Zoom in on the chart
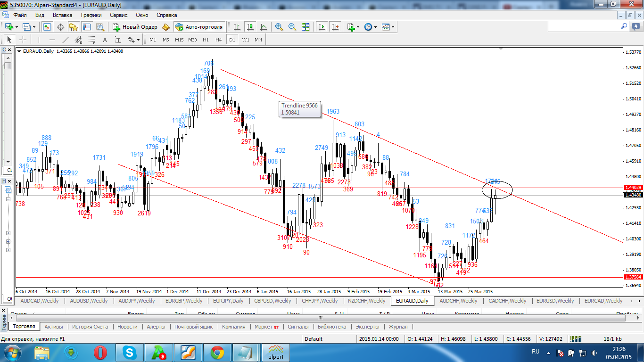The image size is (644, 362). 279,27
